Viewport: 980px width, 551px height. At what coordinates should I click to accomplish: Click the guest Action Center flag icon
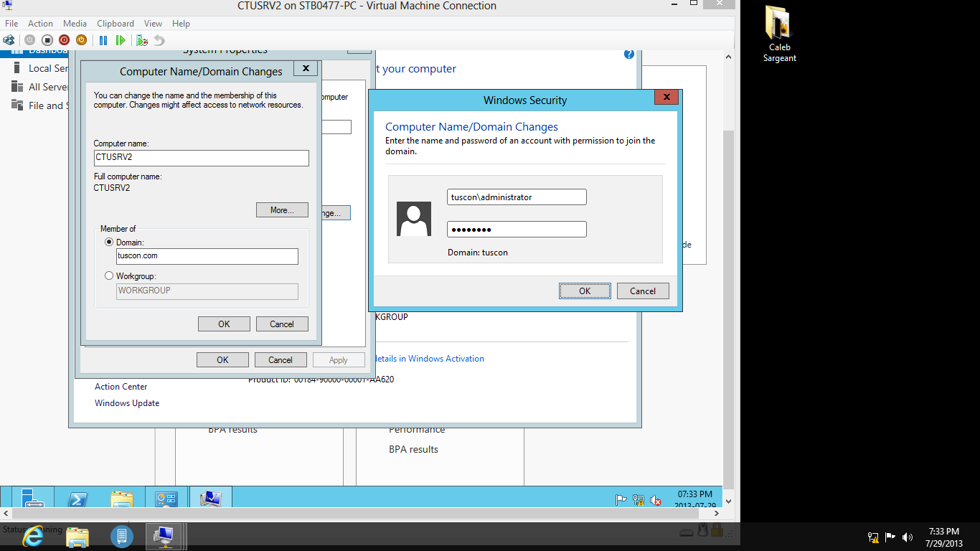click(x=621, y=500)
